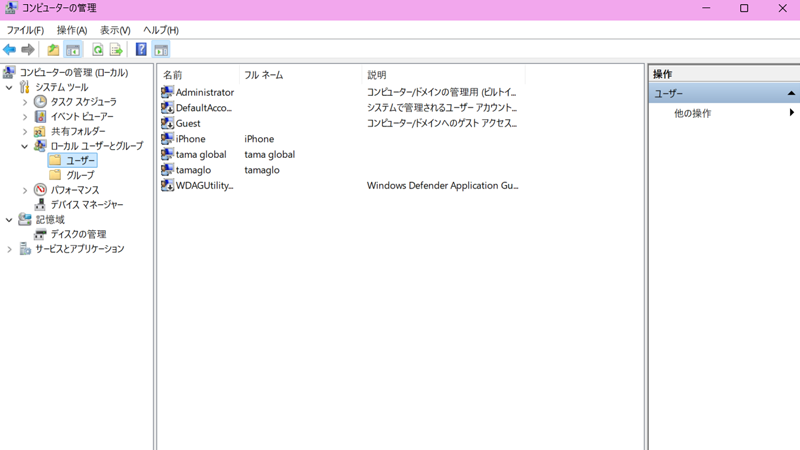The height and width of the screenshot is (450, 800).
Task: Toggle the action pane show/hide toolbar button
Action: pos(161,50)
